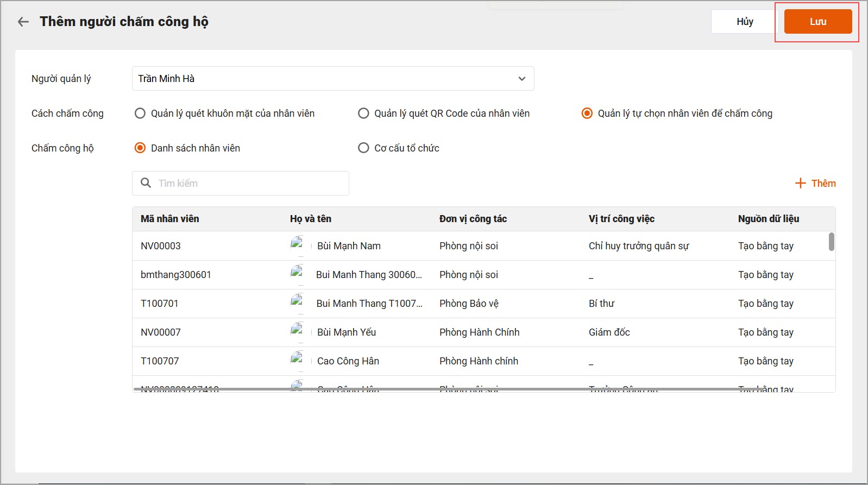This screenshot has height=485, width=868.
Task: Click the chevron arrow in manager field
Action: coord(521,79)
